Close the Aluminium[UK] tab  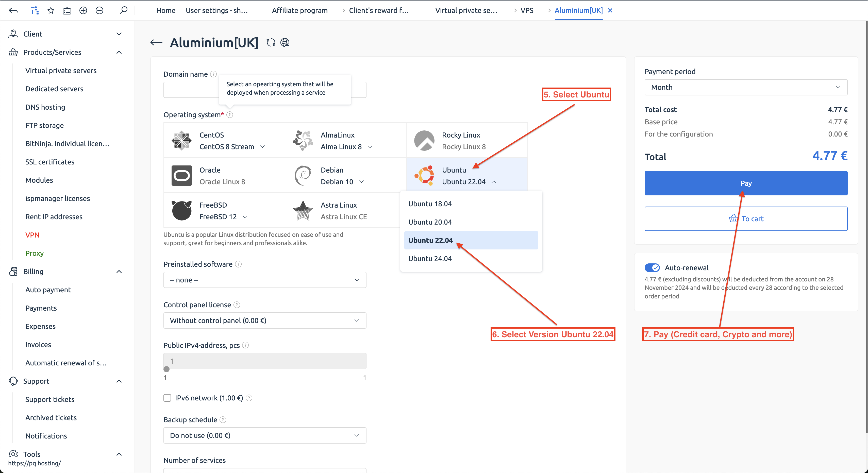pos(610,10)
